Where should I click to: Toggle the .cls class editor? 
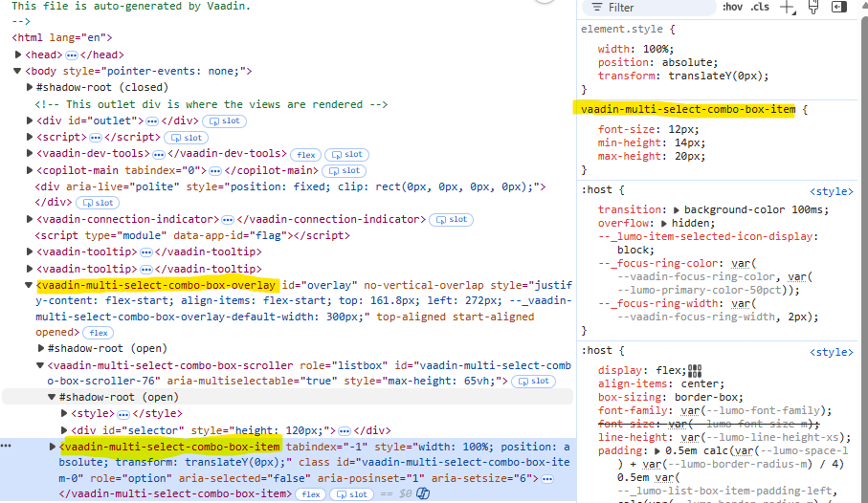point(760,8)
